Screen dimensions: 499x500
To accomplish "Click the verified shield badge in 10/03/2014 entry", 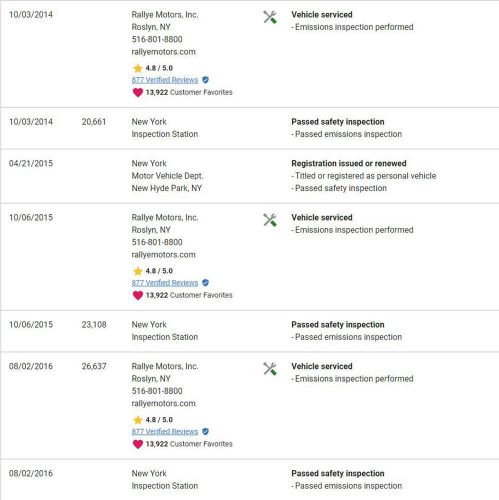I will pyautogui.click(x=205, y=80).
